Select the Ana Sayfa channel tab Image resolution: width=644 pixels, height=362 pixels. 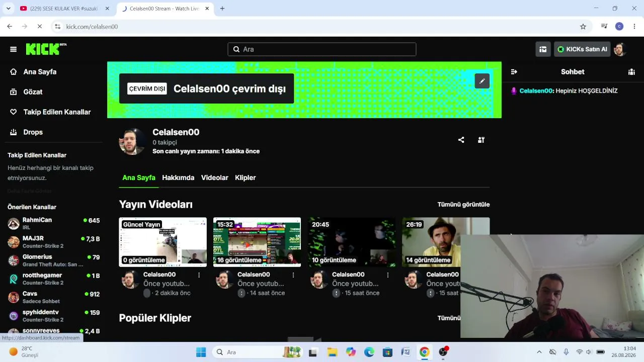click(x=139, y=177)
